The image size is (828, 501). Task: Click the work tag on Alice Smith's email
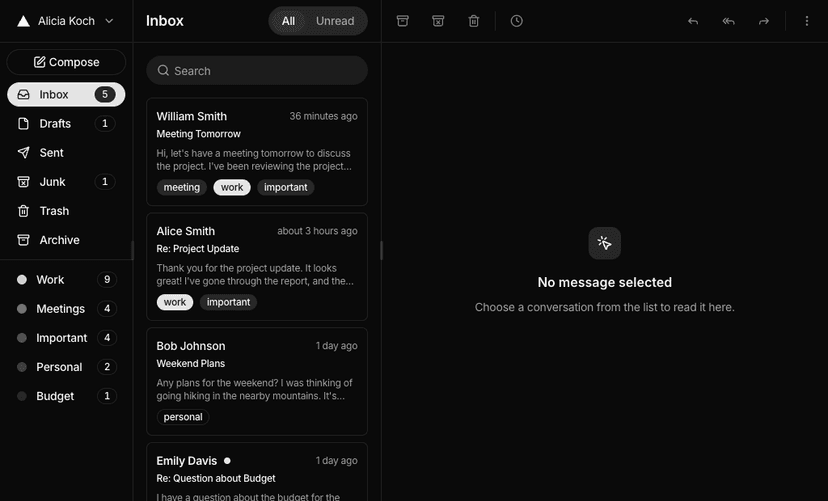click(x=175, y=302)
